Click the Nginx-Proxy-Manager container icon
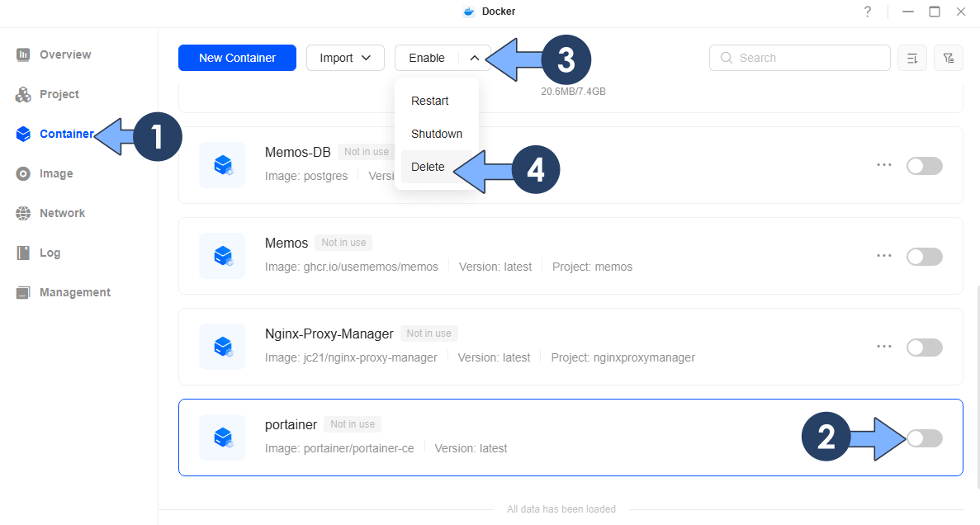The height and width of the screenshot is (525, 980). coord(222,346)
